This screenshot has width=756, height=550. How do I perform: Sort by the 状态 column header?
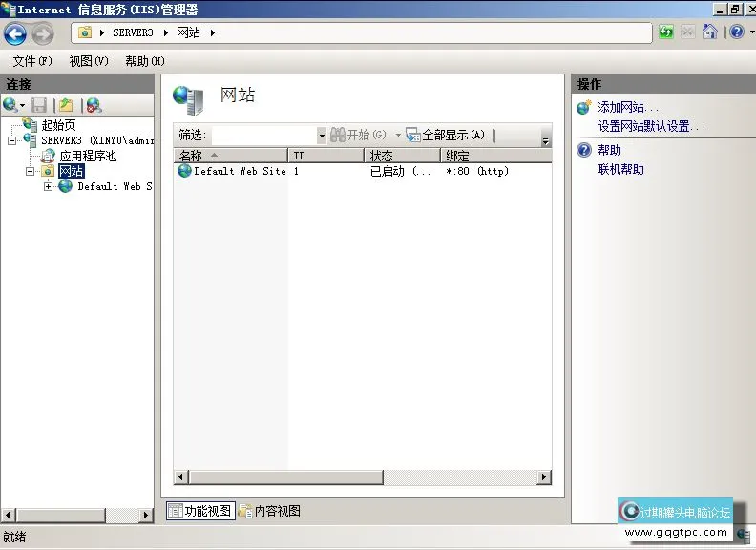coord(403,156)
